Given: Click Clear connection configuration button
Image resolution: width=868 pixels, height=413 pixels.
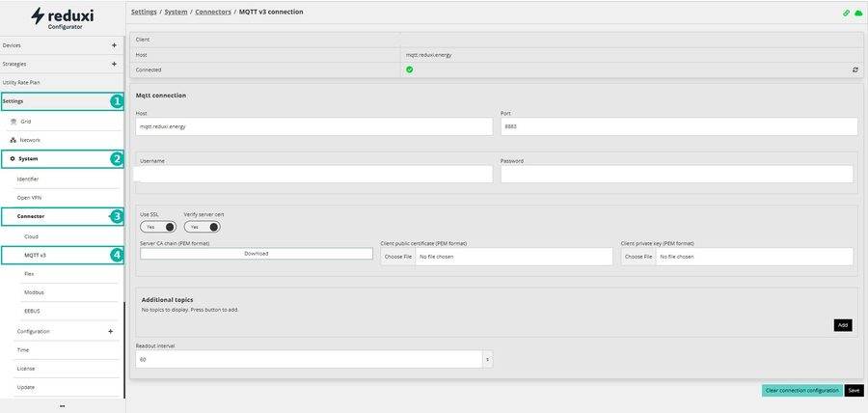Looking at the screenshot, I should tap(801, 390).
